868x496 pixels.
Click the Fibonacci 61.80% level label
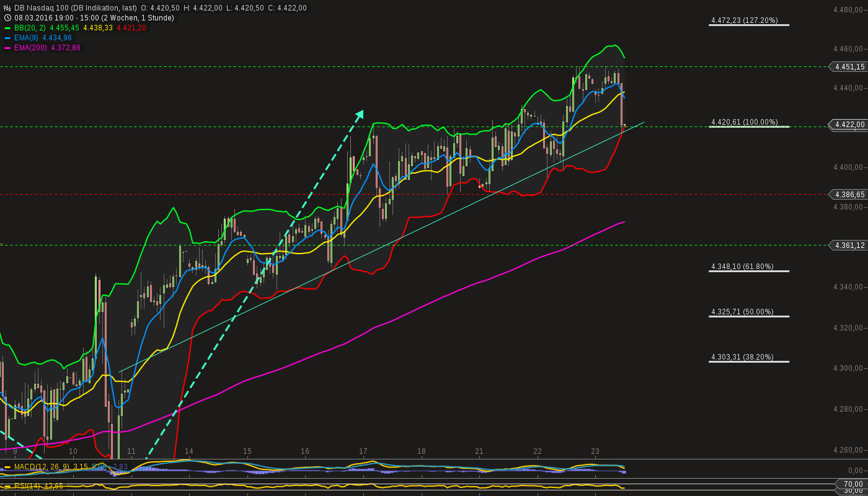pyautogui.click(x=742, y=267)
